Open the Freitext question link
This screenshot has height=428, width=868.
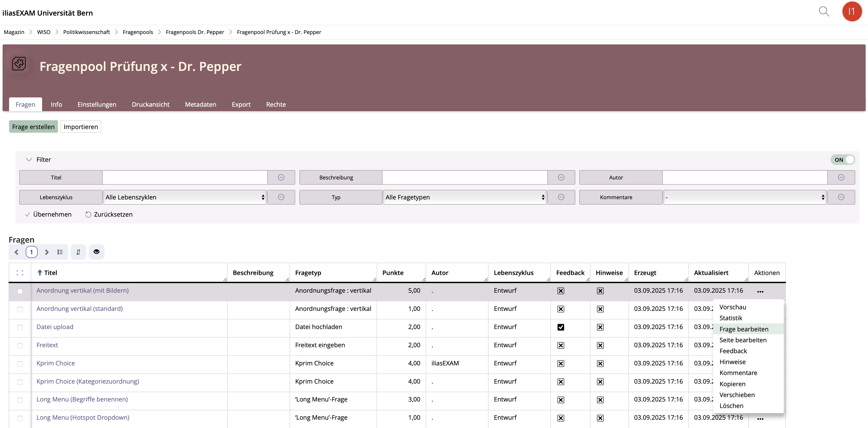[x=47, y=345]
